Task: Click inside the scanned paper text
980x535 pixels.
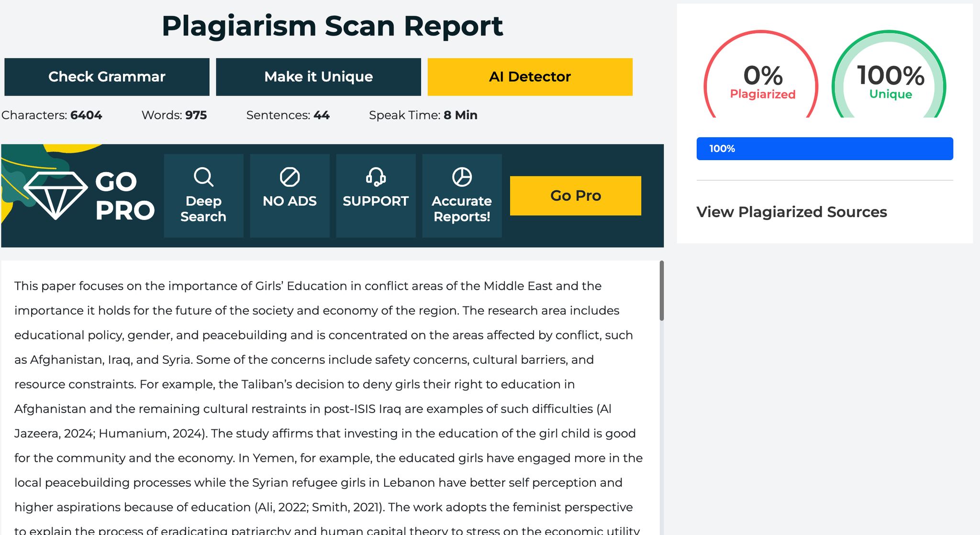Action: [325, 397]
